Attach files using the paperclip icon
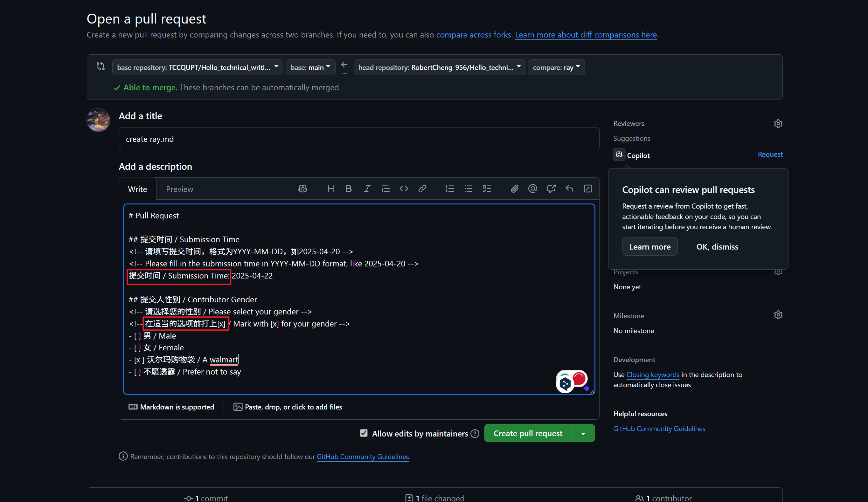 pos(514,189)
